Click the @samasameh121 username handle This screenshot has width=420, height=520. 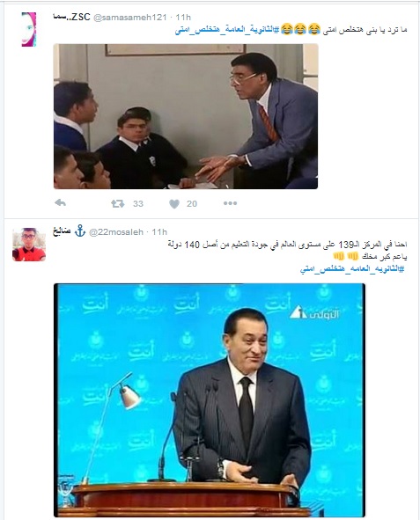130,18
